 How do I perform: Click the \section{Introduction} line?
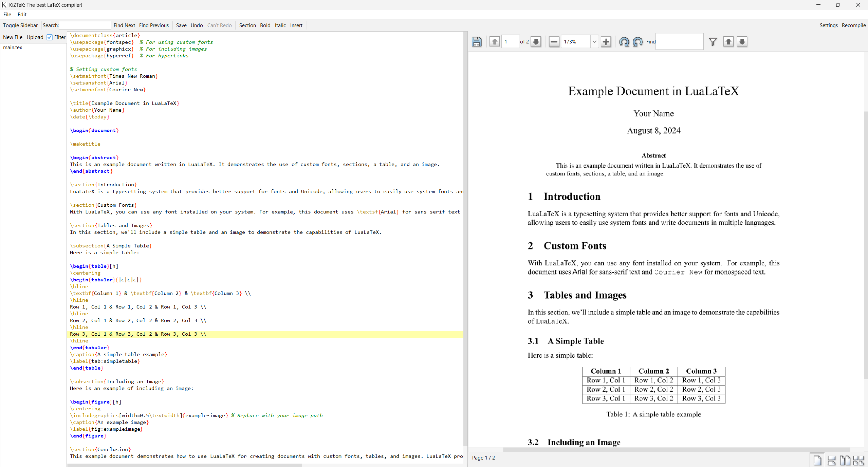click(x=104, y=185)
